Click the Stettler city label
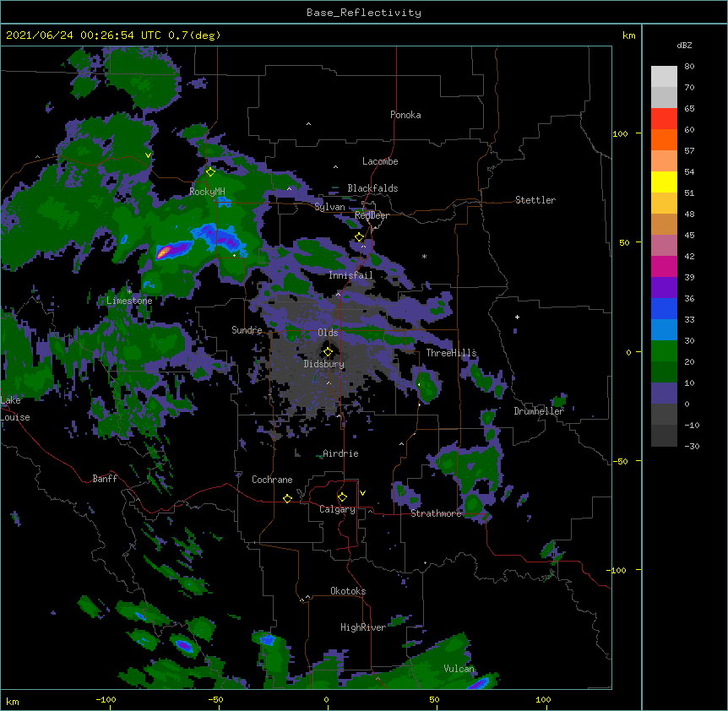 click(535, 200)
